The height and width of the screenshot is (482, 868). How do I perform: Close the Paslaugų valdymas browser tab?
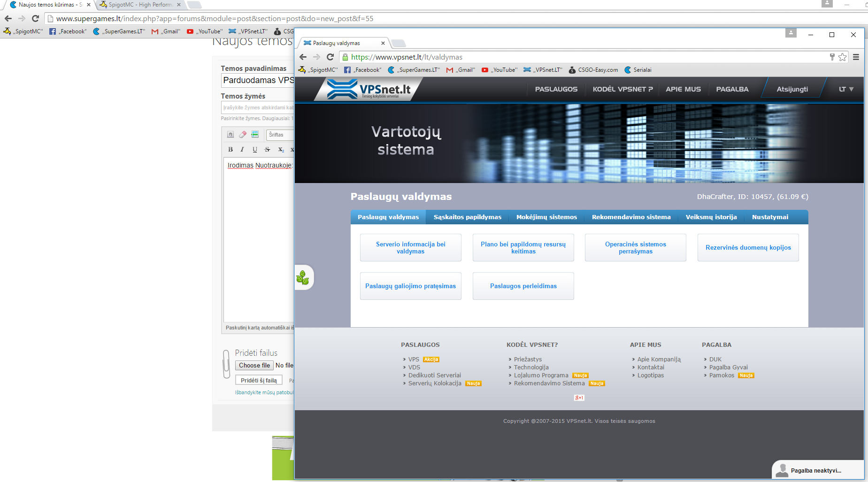click(x=383, y=43)
